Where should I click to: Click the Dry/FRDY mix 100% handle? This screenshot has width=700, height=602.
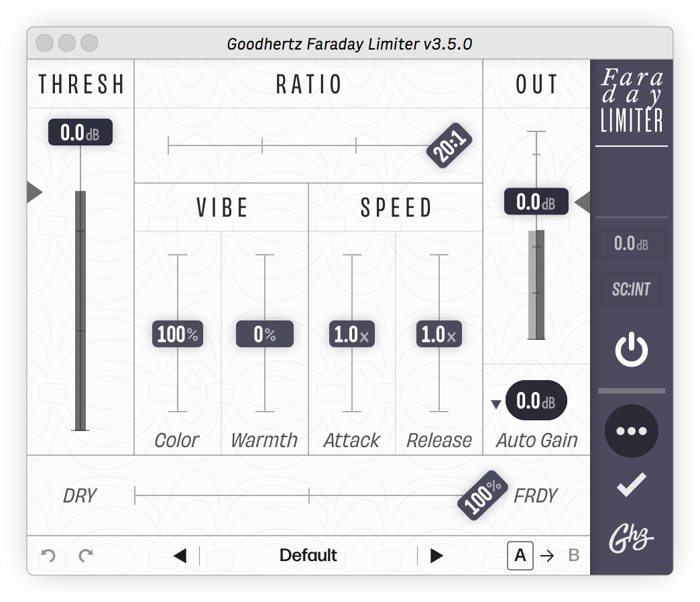click(482, 495)
